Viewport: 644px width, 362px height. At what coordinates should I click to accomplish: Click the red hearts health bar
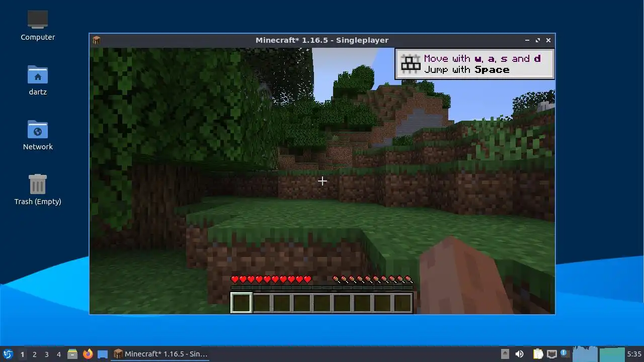[x=271, y=279]
